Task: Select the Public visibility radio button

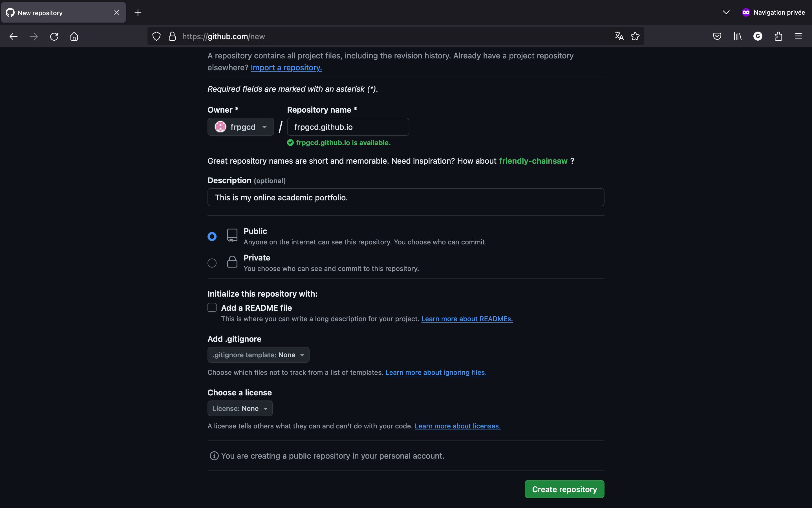Action: [212, 237]
